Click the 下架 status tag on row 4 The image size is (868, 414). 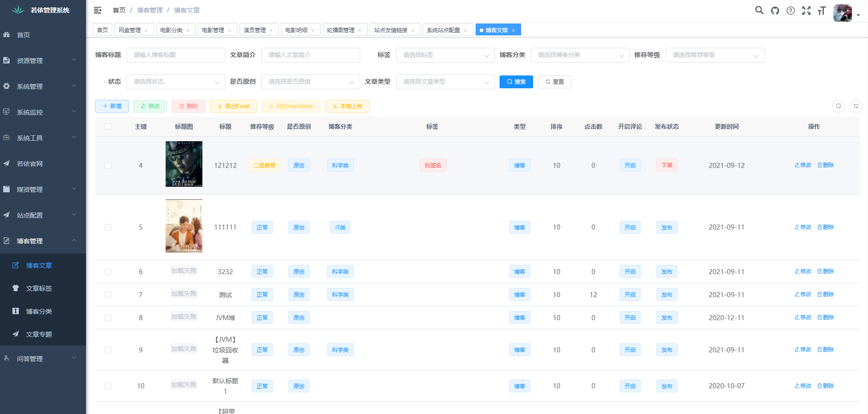(667, 165)
